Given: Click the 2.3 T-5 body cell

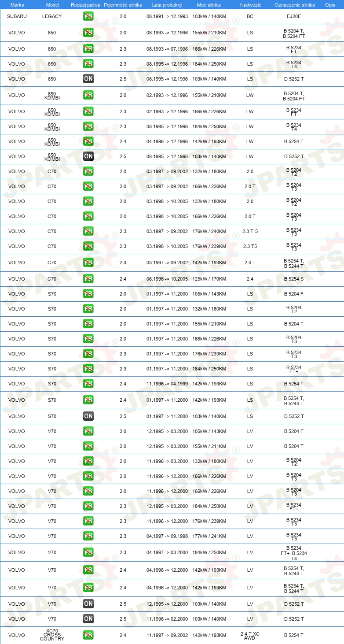Looking at the screenshot, I should 250,231.
